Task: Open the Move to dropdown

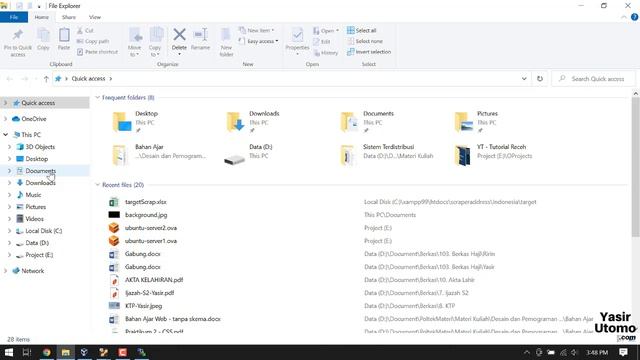Action: [134, 54]
